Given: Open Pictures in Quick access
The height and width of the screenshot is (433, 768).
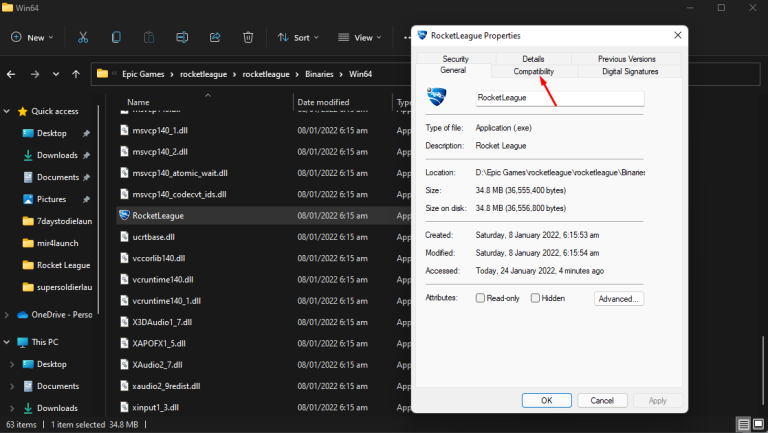Looking at the screenshot, I should coord(51,199).
